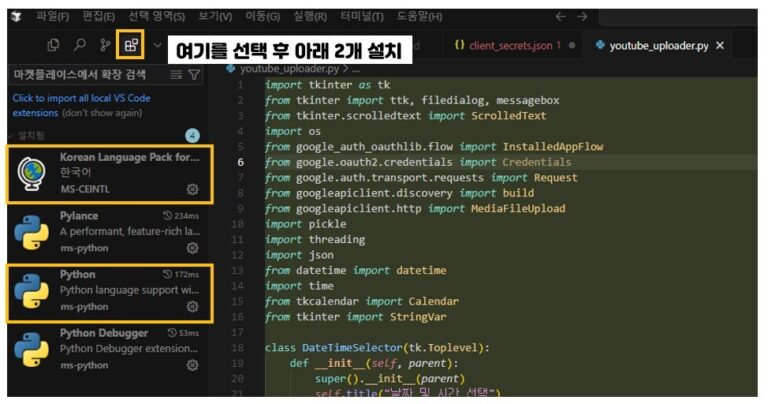Click the app logo icon in title bar
This screenshot has height=404, width=768.
point(16,17)
